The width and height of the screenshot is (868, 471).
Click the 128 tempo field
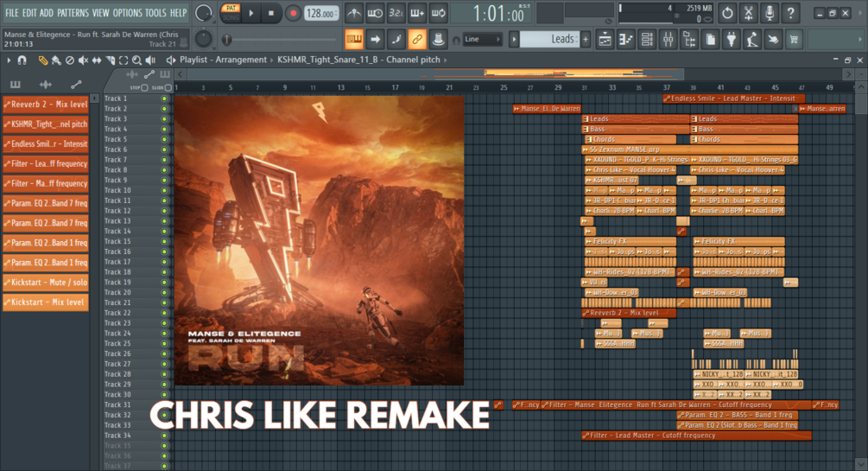[x=321, y=13]
